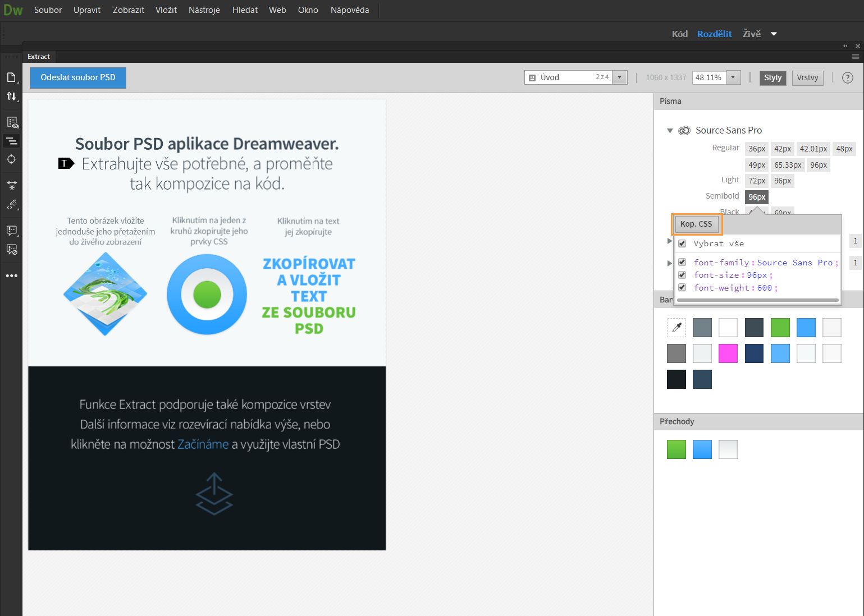Image resolution: width=864 pixels, height=616 pixels.
Task: Uncheck the font-family property checkbox
Action: click(x=682, y=262)
